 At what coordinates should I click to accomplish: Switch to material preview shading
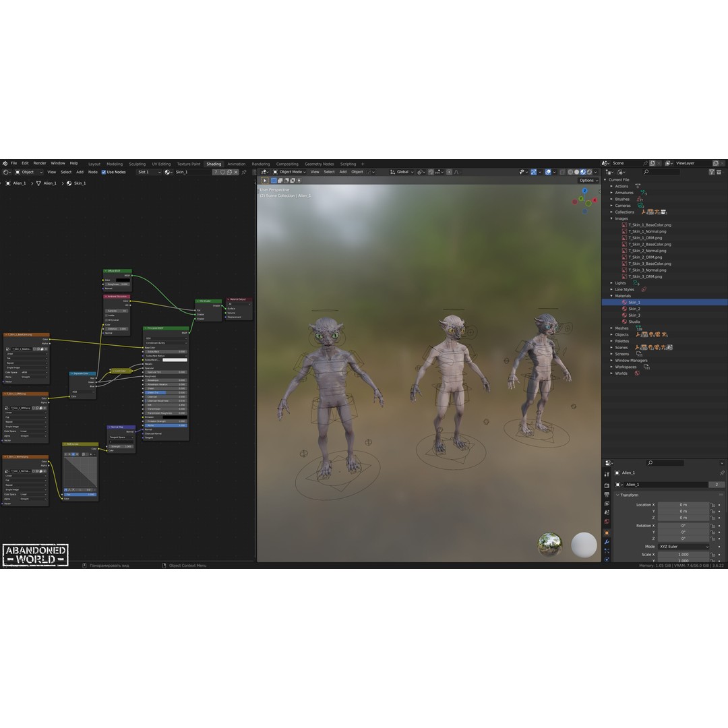pyautogui.click(x=582, y=172)
